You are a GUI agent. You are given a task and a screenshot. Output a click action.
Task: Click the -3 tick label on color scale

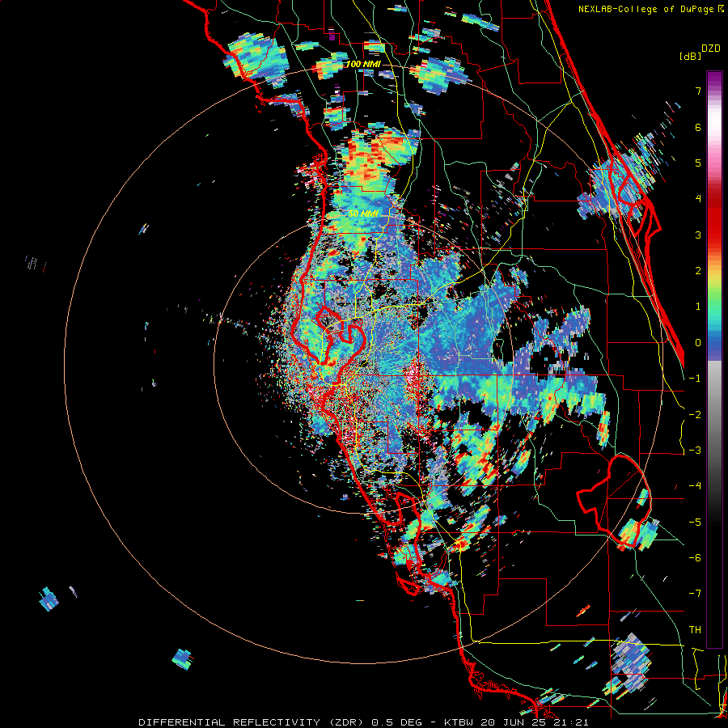pyautogui.click(x=695, y=450)
